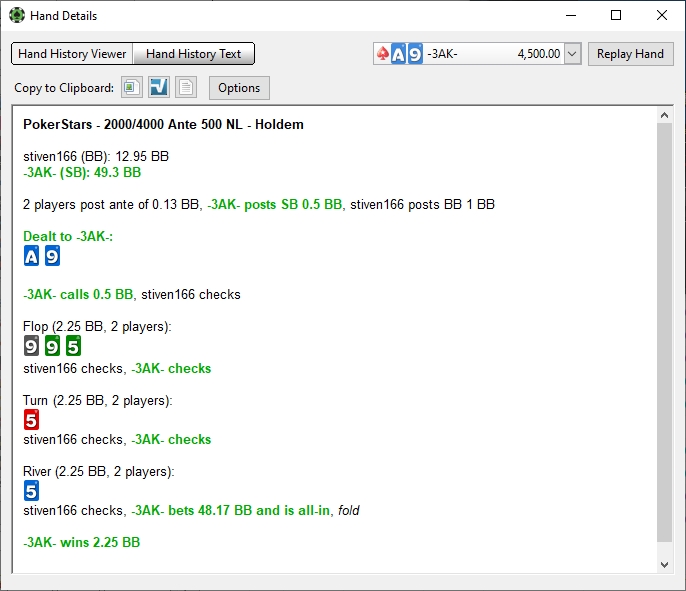This screenshot has width=686, height=591.
Task: Click the 'River (2.25 BB, 2 players):' line
Action: click(x=98, y=471)
